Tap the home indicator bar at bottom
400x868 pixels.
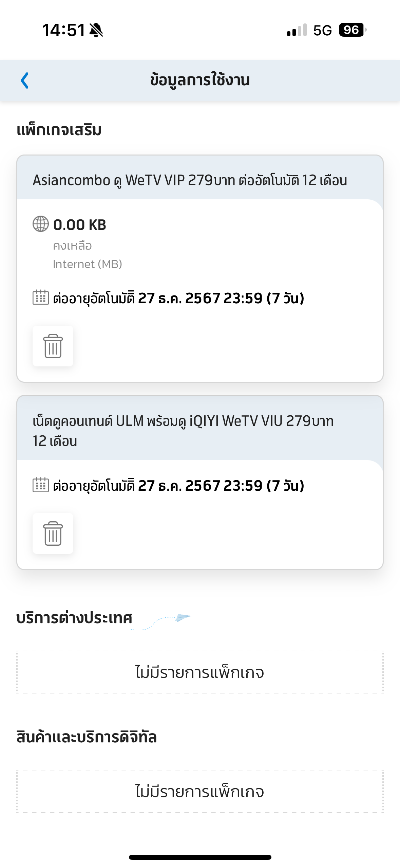pos(200,857)
